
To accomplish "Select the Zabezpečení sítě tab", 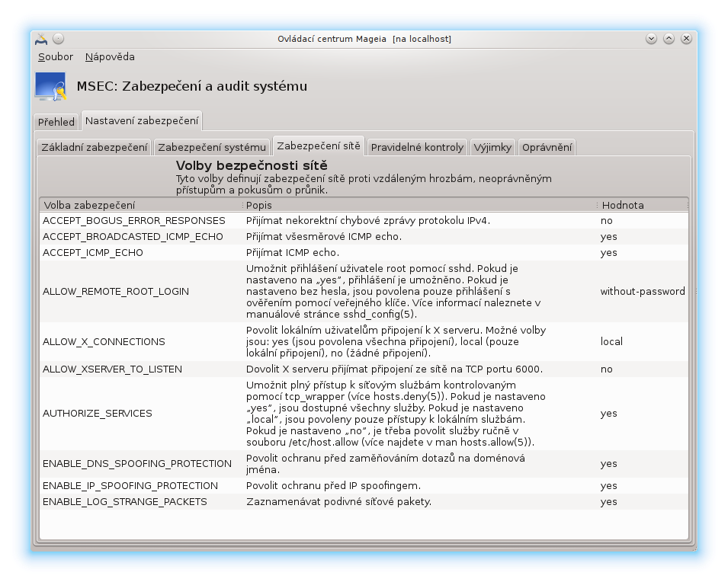I will tap(319, 145).
